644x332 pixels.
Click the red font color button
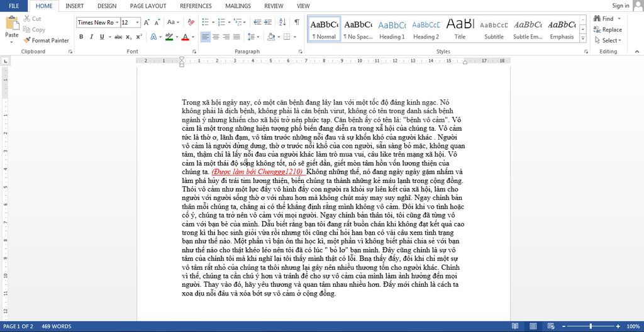click(185, 37)
